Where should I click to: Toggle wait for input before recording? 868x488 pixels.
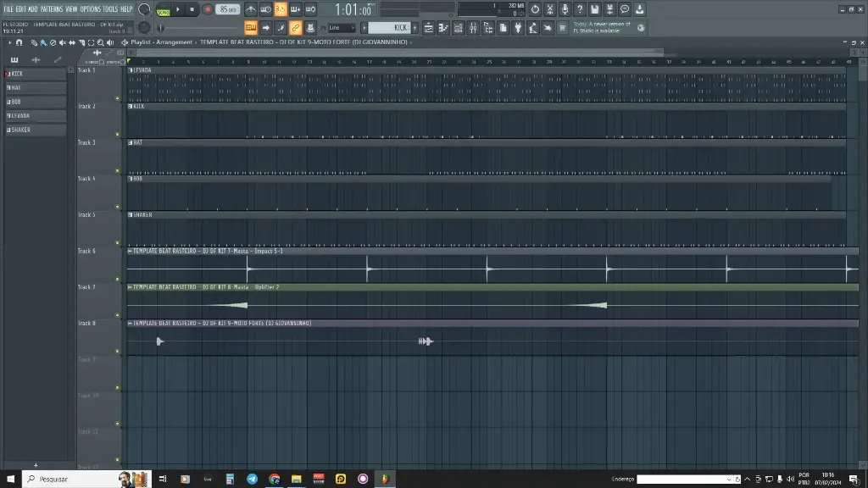[x=265, y=9]
